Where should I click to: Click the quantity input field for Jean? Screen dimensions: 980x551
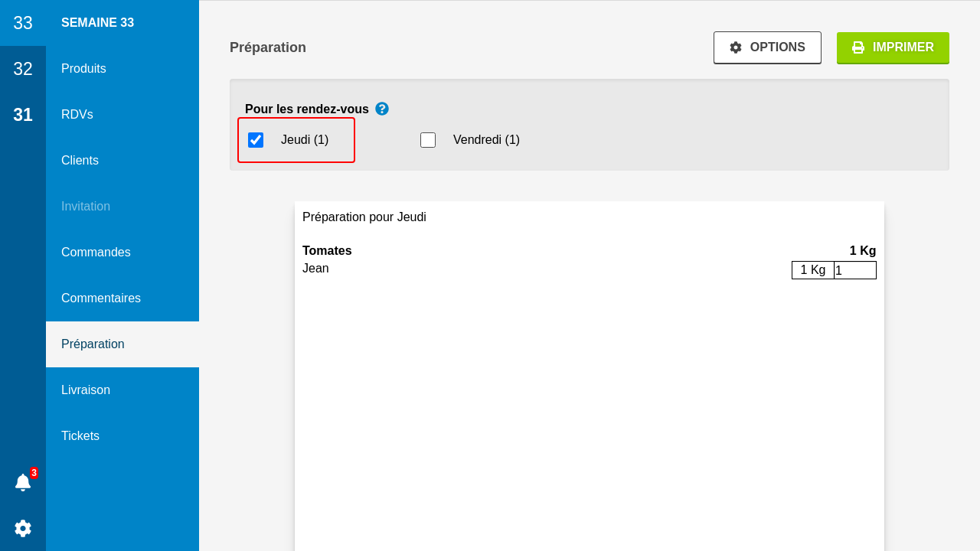click(854, 270)
